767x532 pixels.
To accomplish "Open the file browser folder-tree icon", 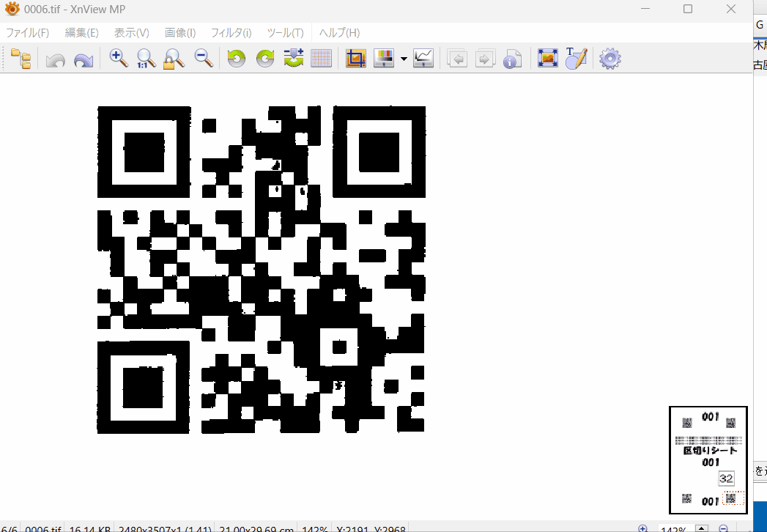I will (21, 59).
